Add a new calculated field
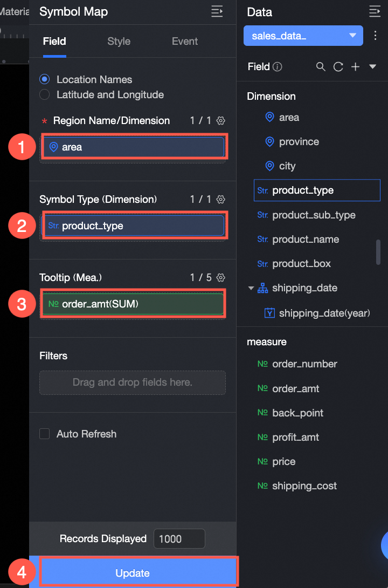The width and height of the screenshot is (388, 588). (x=355, y=67)
